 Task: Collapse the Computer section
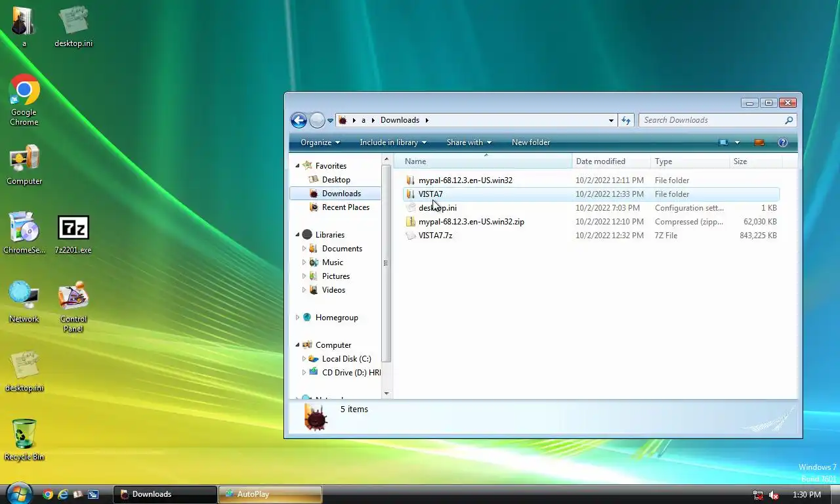point(297,345)
